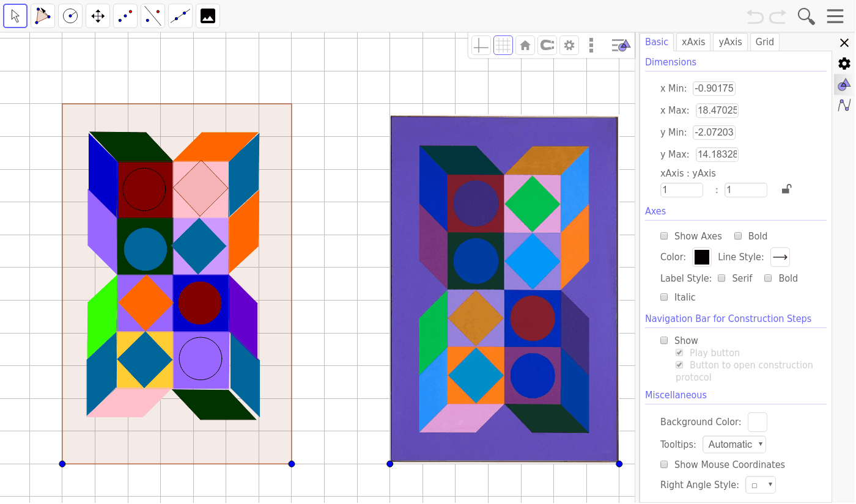Click the x Max input field

(x=717, y=111)
